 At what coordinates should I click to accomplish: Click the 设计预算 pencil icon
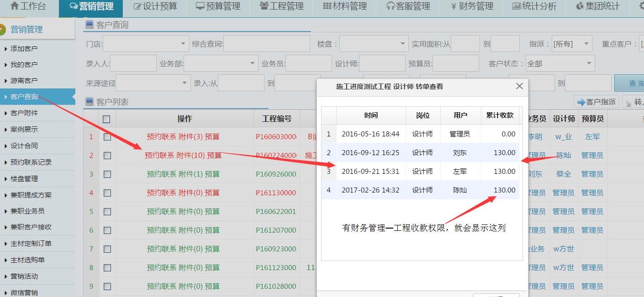[137, 6]
